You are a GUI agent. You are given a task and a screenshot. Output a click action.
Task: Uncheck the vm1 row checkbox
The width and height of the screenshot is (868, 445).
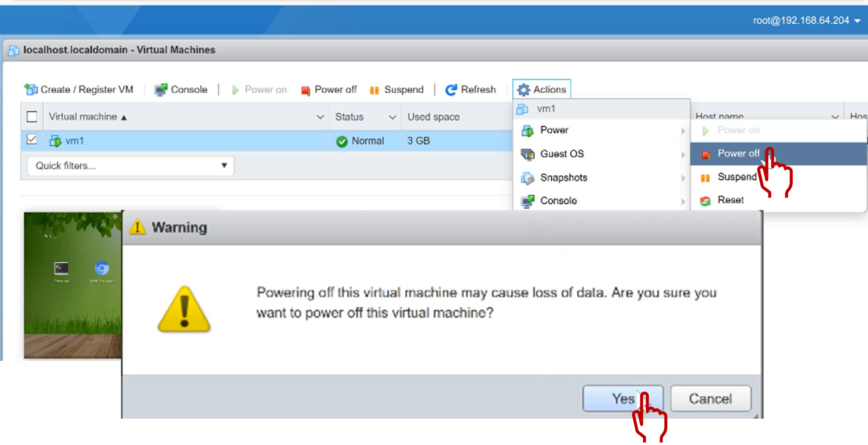pyautogui.click(x=32, y=140)
